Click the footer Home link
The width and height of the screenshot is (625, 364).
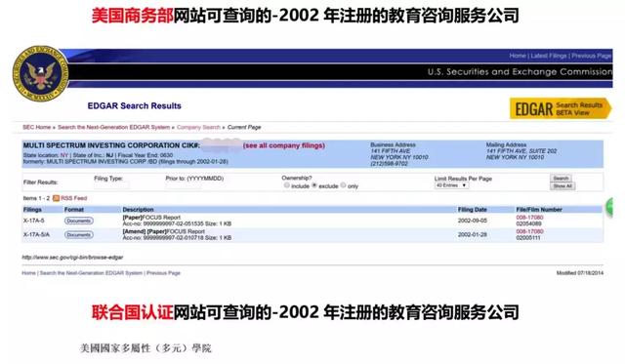pyautogui.click(x=28, y=273)
